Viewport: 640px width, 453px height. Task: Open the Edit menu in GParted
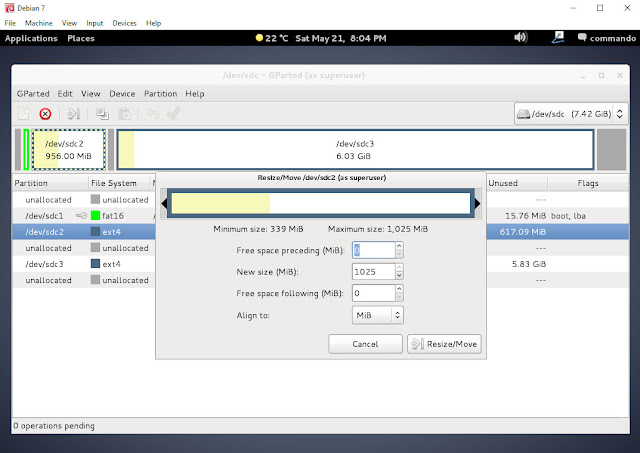[x=65, y=93]
